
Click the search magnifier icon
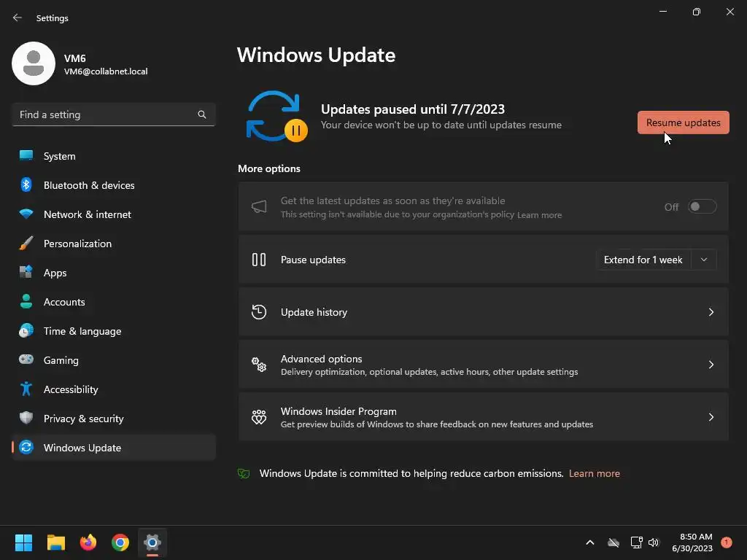pos(202,114)
